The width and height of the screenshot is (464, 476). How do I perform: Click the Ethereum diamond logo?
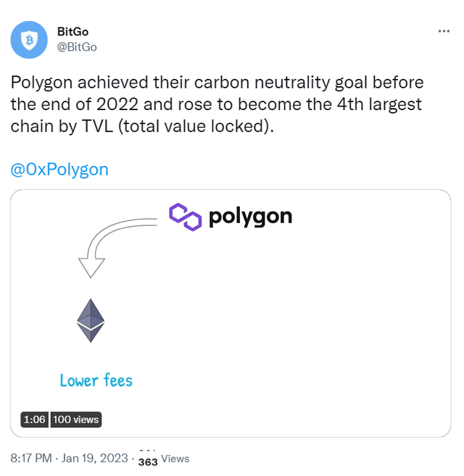point(91,320)
